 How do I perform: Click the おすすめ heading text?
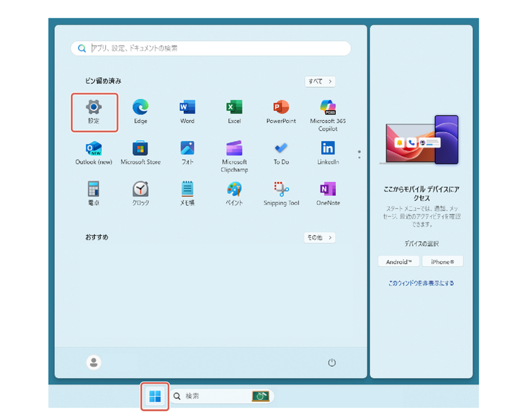pyautogui.click(x=97, y=237)
